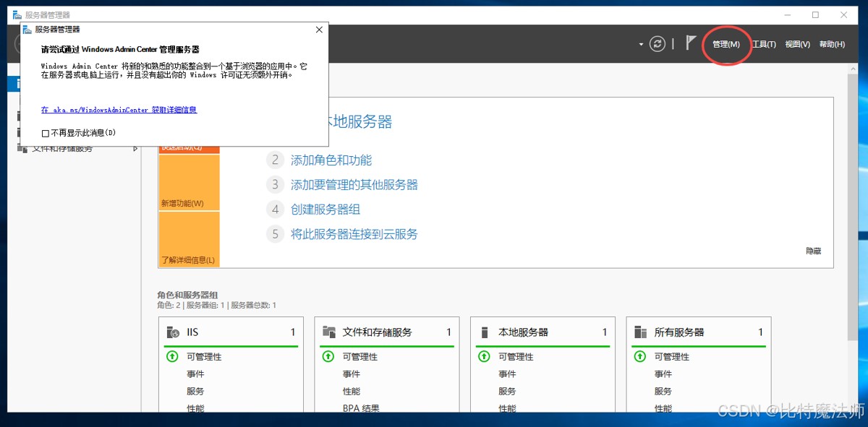Click 可管理性 in 文件和存储服务 tile
The width and height of the screenshot is (868, 427).
pyautogui.click(x=360, y=357)
